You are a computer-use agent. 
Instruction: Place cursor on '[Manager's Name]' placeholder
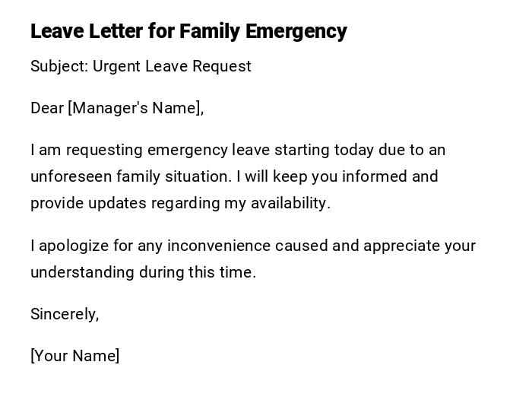pos(136,108)
